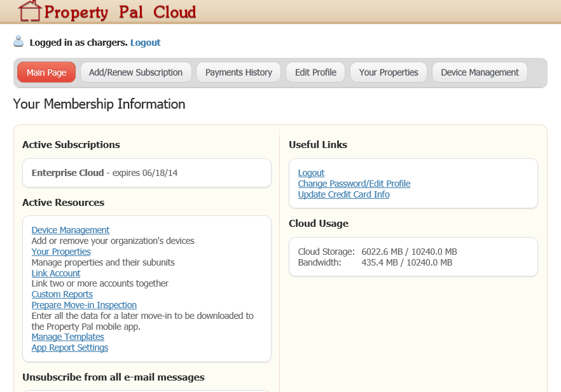Viewport: 561px width, 392px height.
Task: Click Useful Links heading
Action: coord(318,145)
